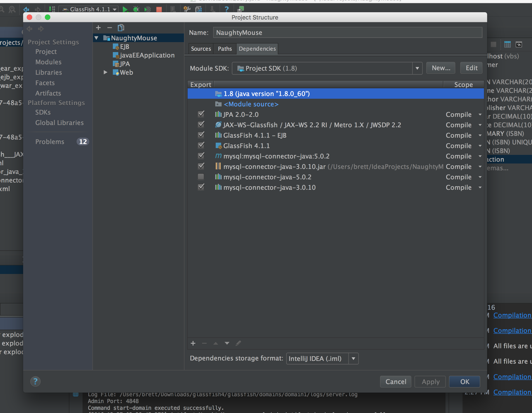Edit the dependency with the pencil icon
This screenshot has height=413, width=532.
tap(238, 343)
